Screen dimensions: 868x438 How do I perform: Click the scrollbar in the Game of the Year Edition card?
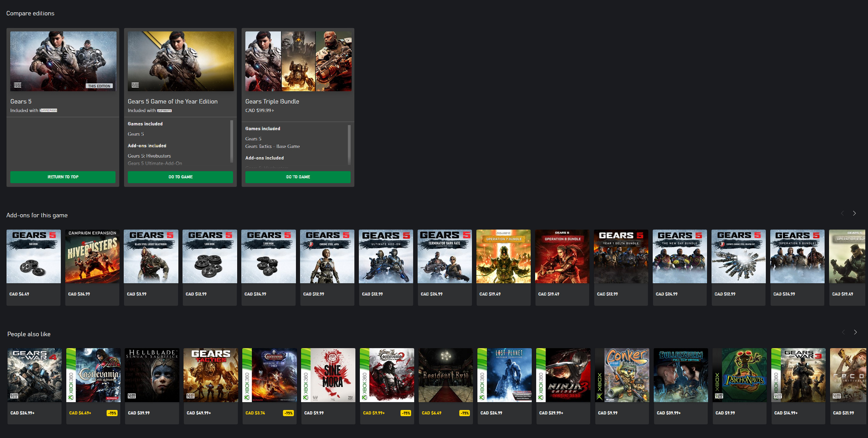tap(232, 141)
